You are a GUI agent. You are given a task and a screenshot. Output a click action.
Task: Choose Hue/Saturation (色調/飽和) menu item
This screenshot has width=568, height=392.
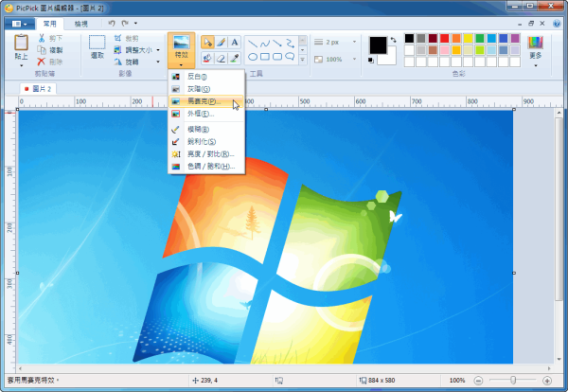(x=206, y=167)
